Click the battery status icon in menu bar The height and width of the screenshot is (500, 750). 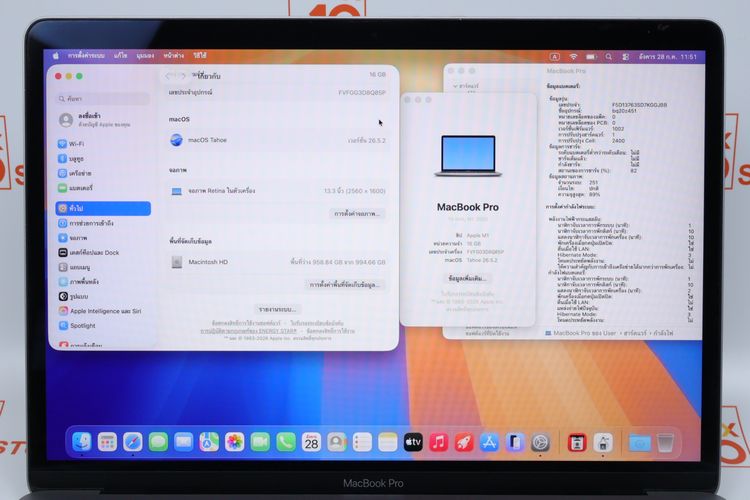591,56
